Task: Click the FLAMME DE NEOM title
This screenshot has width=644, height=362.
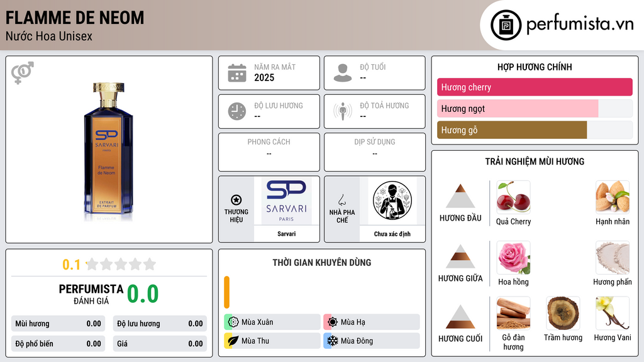Action: [75, 18]
